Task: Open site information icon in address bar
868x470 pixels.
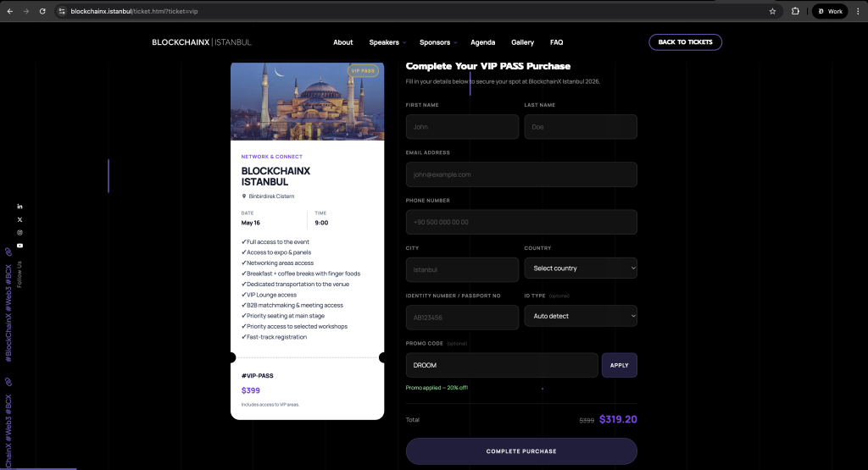Action: coord(62,11)
